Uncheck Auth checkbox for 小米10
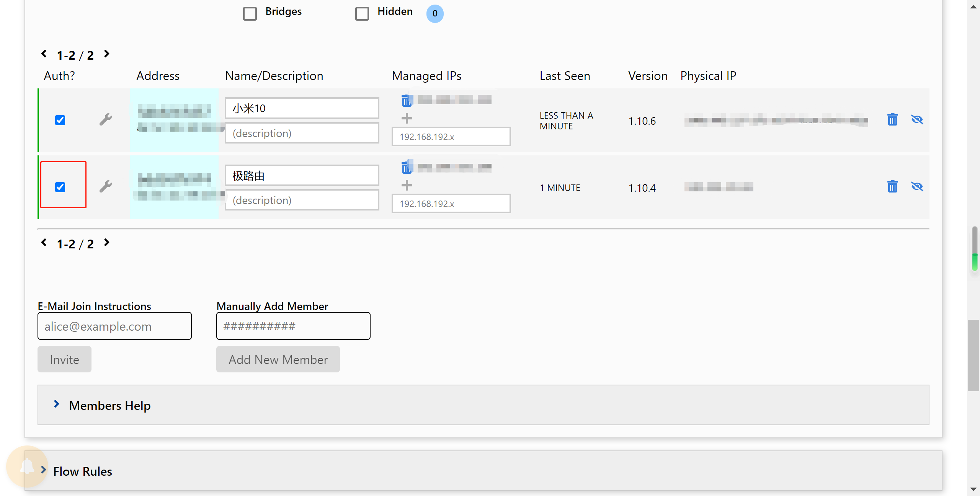 coord(60,120)
